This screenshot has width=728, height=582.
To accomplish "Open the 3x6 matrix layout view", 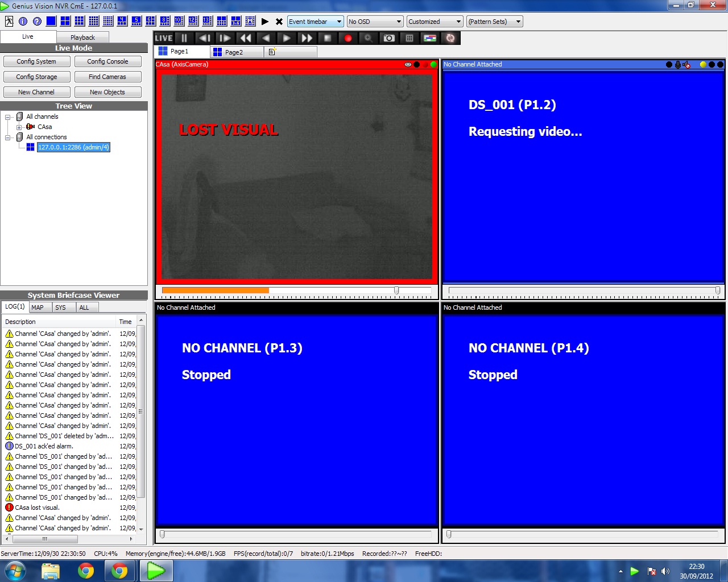I will click(x=236, y=21).
